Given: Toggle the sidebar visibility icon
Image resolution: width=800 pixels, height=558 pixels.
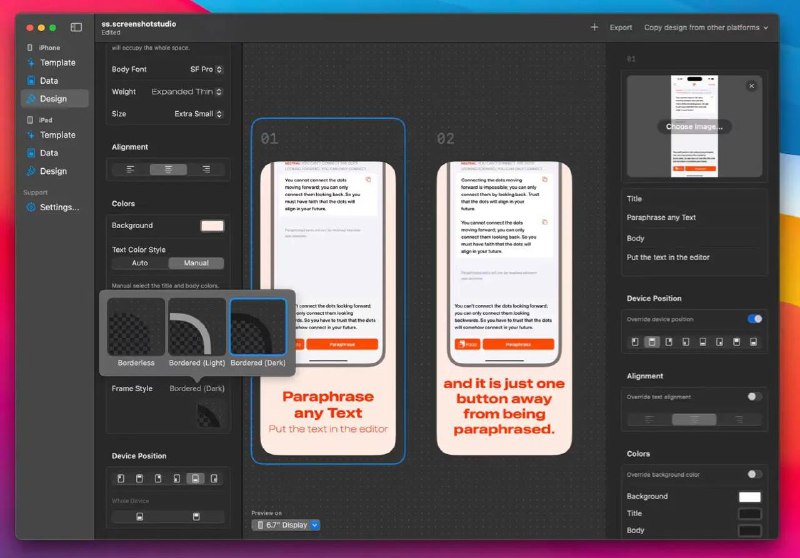Looking at the screenshot, I should click(76, 27).
